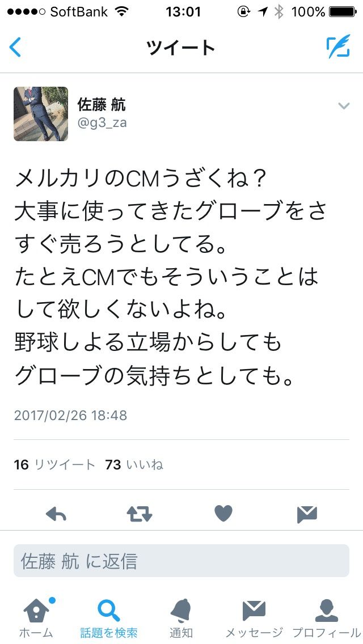363x644 pixels.
Task: Open 佐藤 航's profile picture
Action: pyautogui.click(x=41, y=114)
